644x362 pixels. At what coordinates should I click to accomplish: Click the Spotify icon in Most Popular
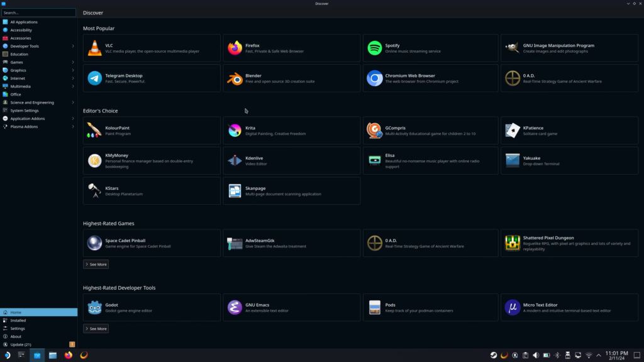[x=375, y=48]
